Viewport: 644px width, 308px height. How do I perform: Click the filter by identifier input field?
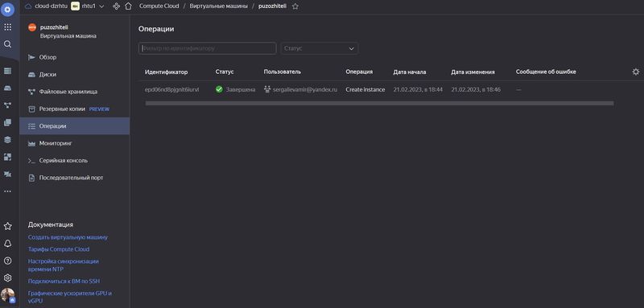(208, 48)
